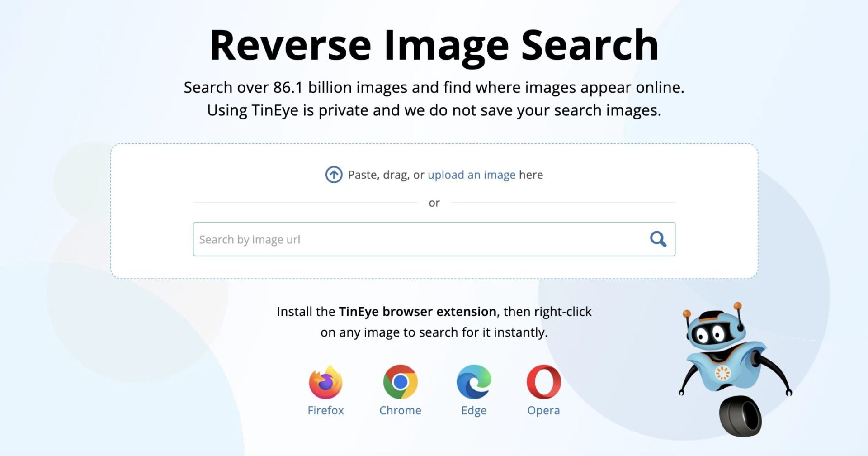
Task: Open the Opera extension text link
Action: pos(543,411)
